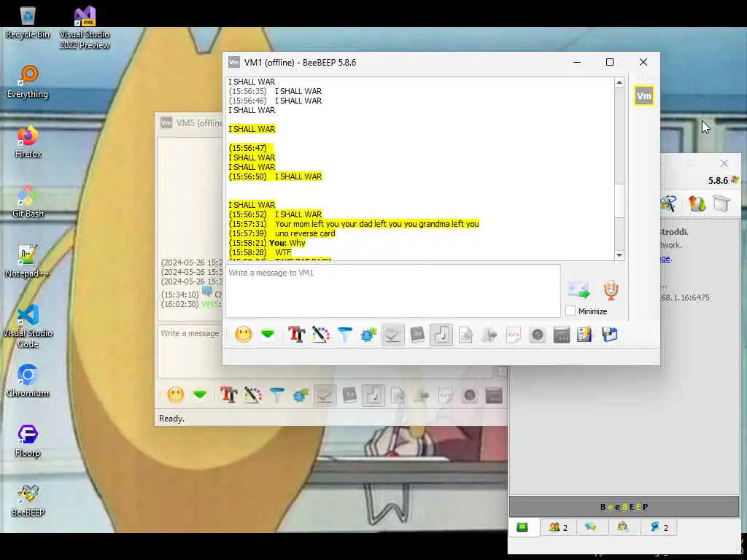Click the 'You: Why' message line

pos(287,243)
